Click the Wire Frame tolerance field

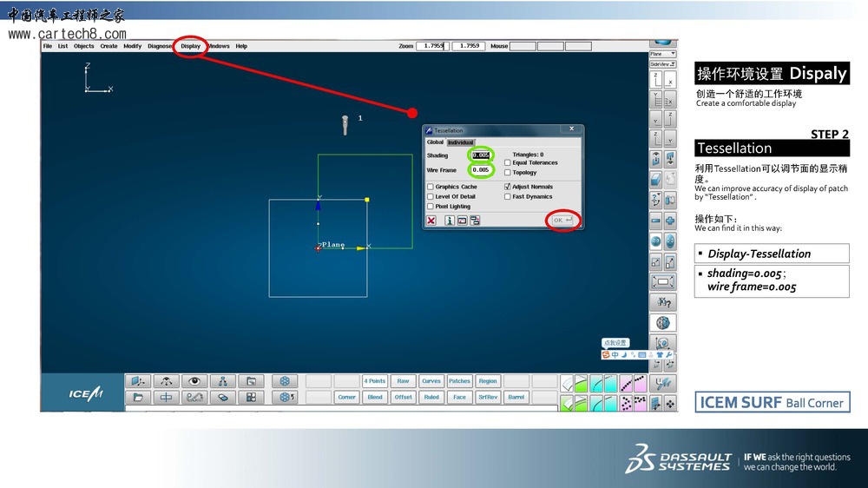click(481, 170)
